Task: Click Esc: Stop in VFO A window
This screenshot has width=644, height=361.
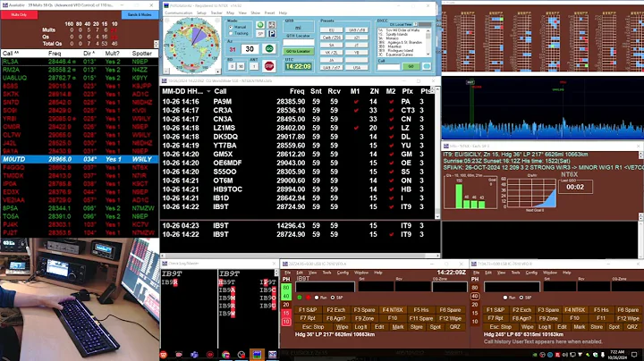Action: coord(313,327)
